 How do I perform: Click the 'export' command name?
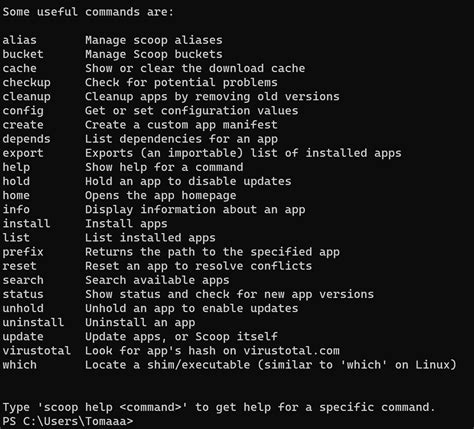(23, 153)
